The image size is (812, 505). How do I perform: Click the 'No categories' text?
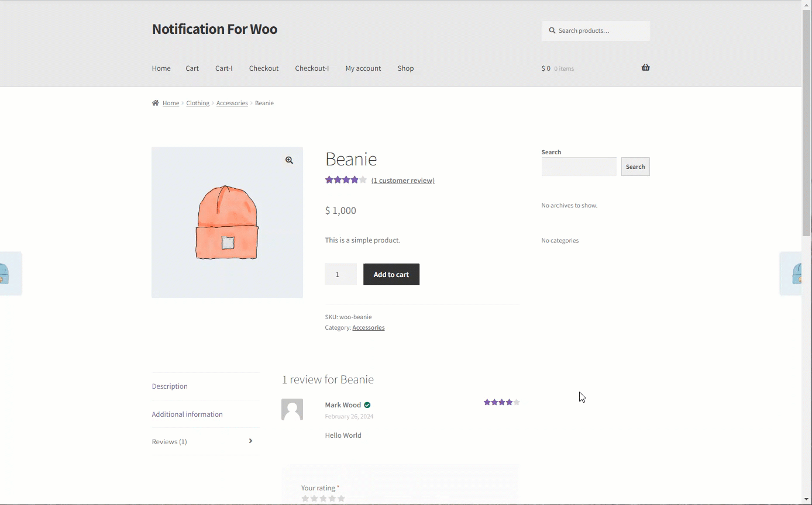click(560, 241)
